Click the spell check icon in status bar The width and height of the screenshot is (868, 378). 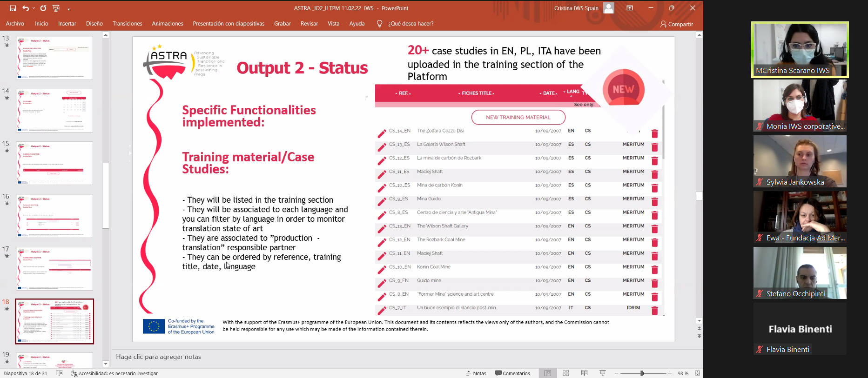(59, 373)
